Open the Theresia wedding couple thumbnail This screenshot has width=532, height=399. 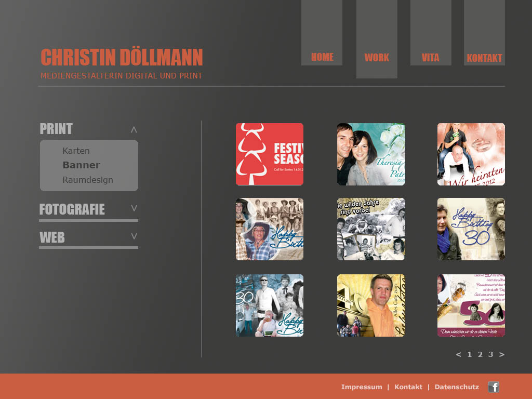click(x=371, y=154)
